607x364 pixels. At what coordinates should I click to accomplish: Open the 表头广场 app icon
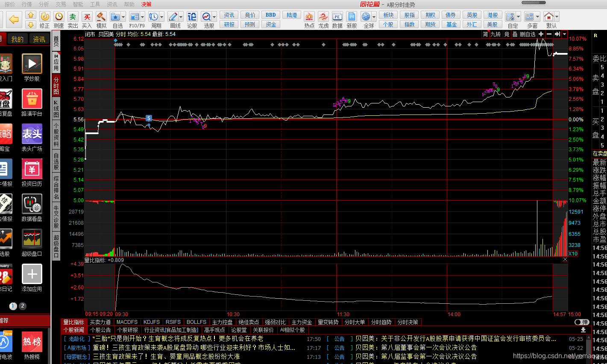[32, 134]
